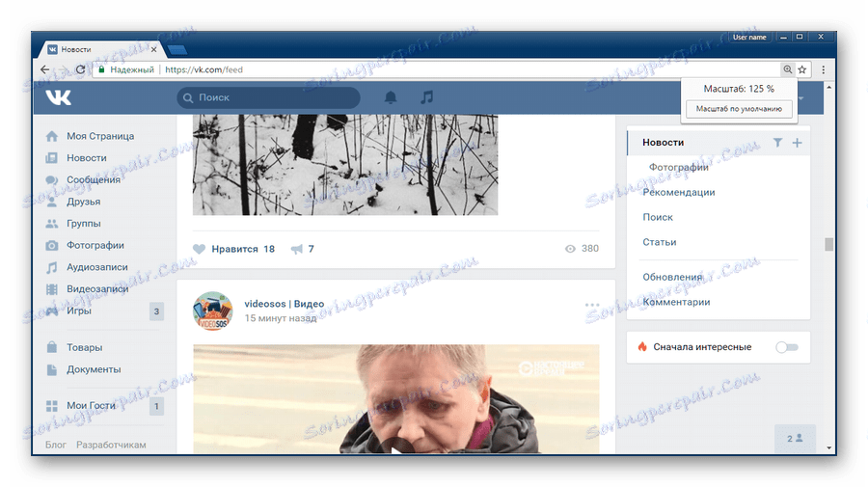Click the Поиск search field
Screen dimensions: 868x487
coord(268,97)
